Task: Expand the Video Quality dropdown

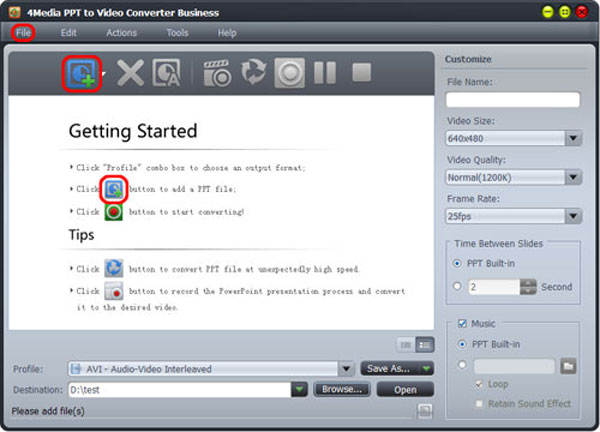Action: click(x=573, y=178)
